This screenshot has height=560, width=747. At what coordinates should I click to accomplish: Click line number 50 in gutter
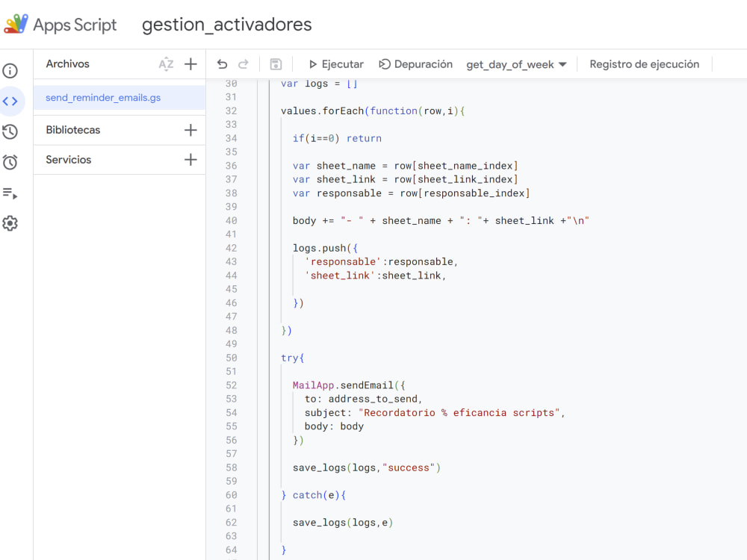pos(231,358)
